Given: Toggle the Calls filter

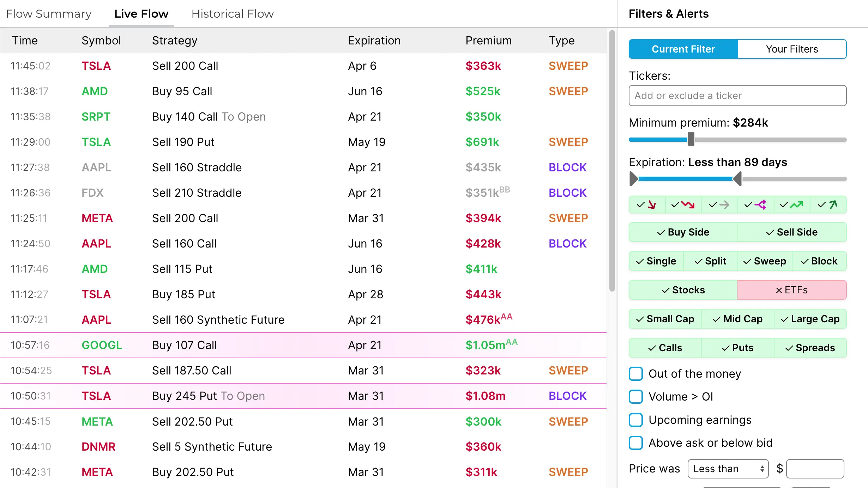Looking at the screenshot, I should coord(665,348).
